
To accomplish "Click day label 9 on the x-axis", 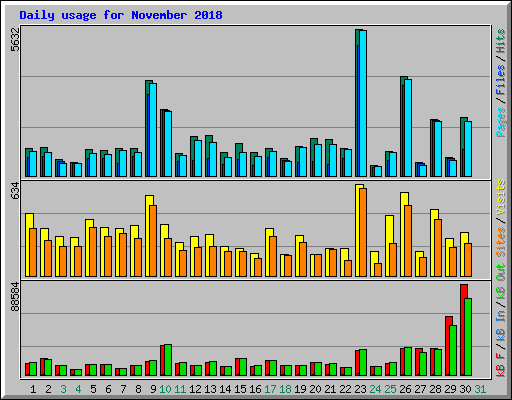I will click(x=153, y=389).
